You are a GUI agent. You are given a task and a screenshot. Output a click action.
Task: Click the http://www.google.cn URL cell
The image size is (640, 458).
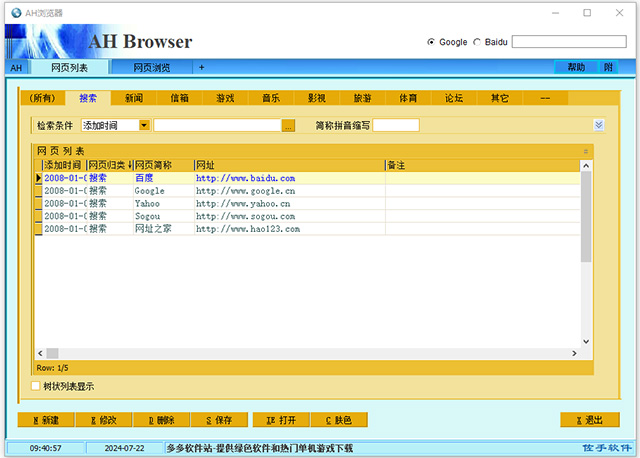290,191
